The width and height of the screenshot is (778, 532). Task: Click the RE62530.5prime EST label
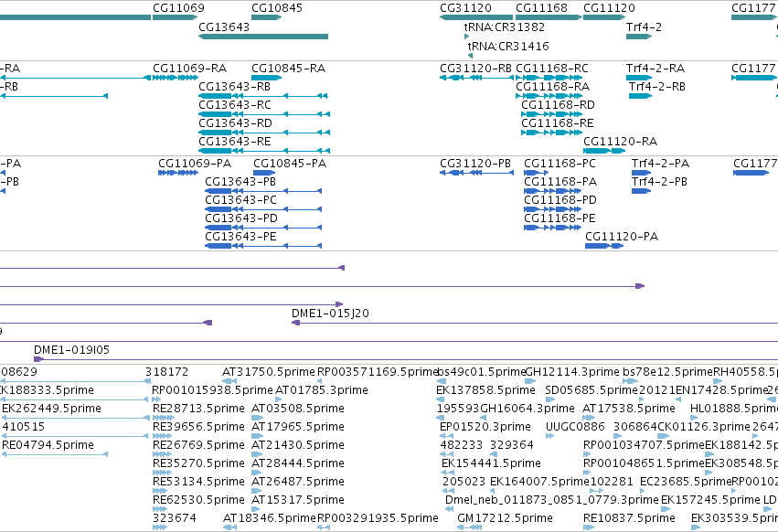pyautogui.click(x=198, y=500)
